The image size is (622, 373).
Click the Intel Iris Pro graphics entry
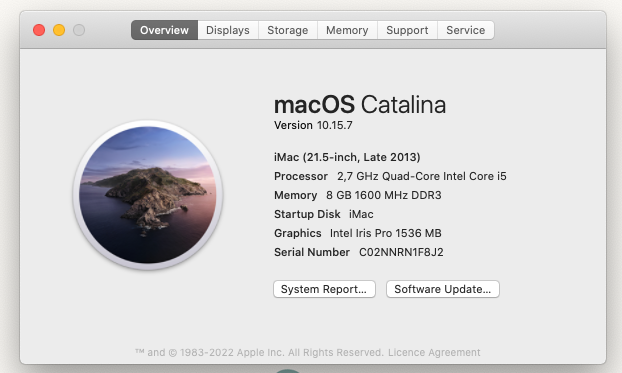coord(386,233)
